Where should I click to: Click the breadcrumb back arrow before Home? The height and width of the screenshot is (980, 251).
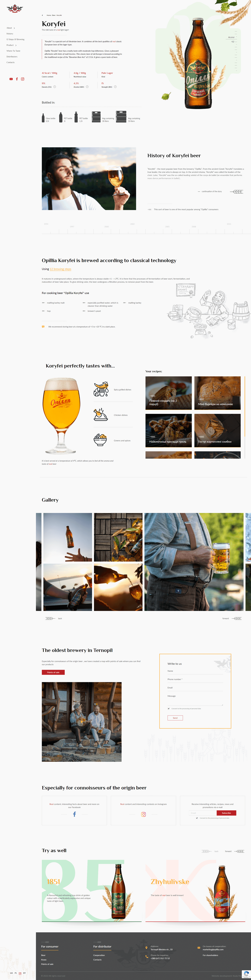coord(42,15)
